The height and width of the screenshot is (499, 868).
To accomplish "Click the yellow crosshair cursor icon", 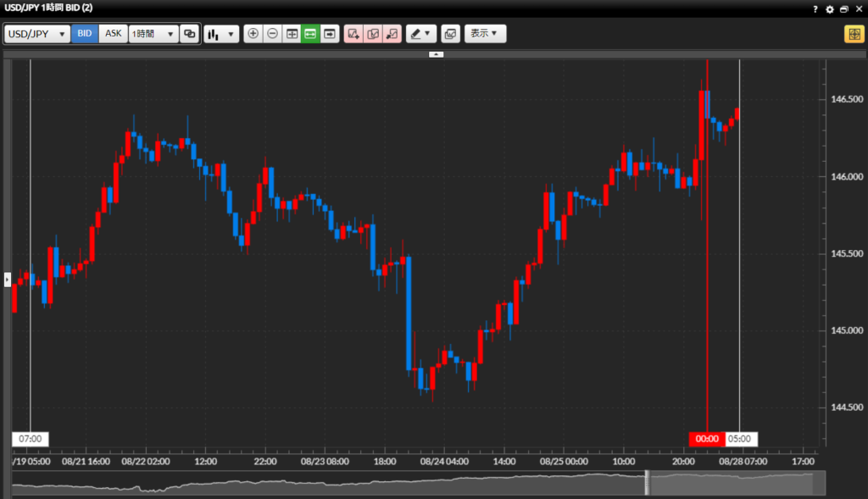I will [852, 34].
